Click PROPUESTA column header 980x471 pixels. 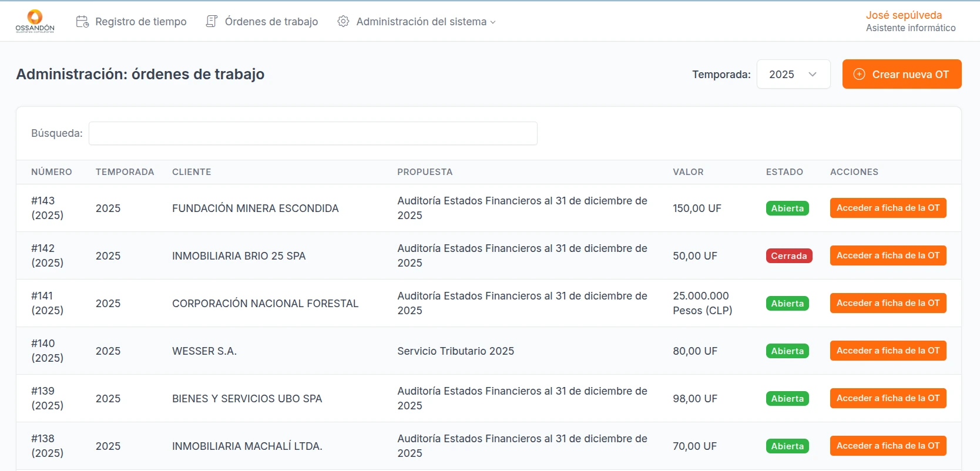(425, 172)
